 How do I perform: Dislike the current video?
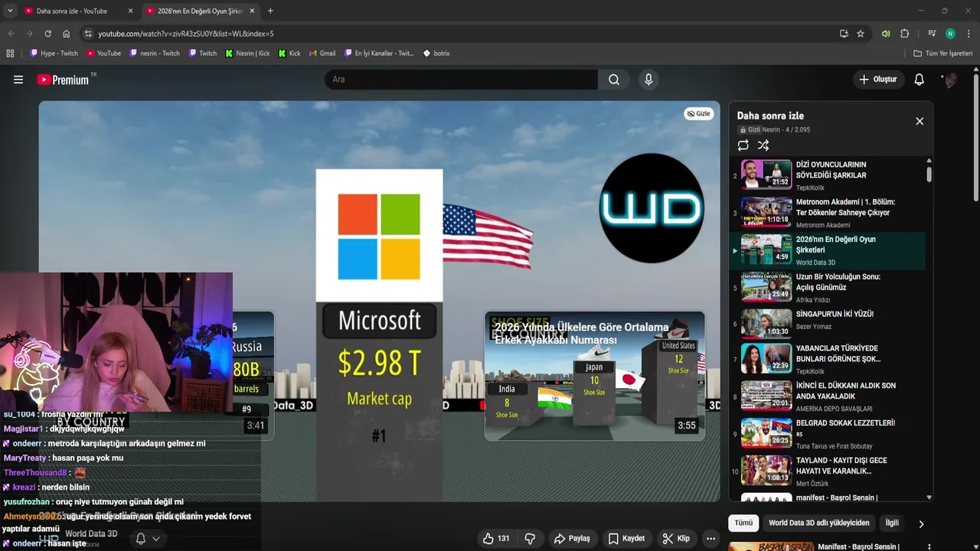click(x=530, y=538)
